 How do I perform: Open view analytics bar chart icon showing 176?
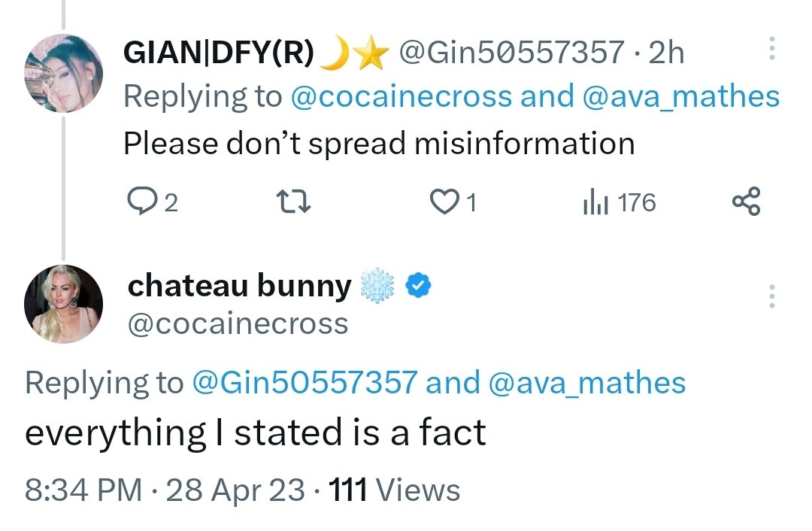click(595, 202)
